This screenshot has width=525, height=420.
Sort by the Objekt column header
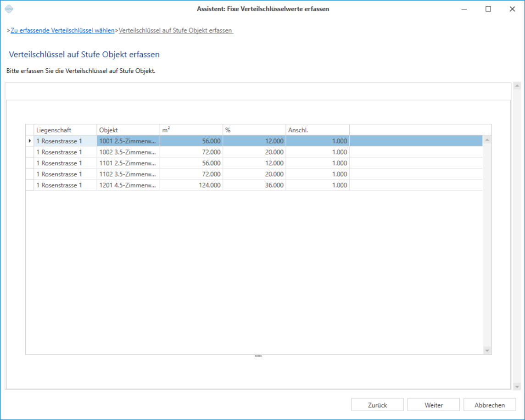point(128,130)
